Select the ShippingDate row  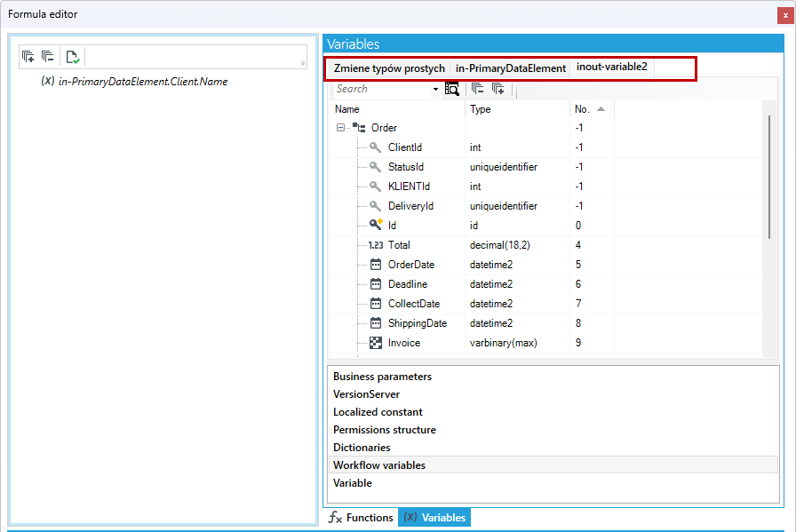[x=545, y=323]
